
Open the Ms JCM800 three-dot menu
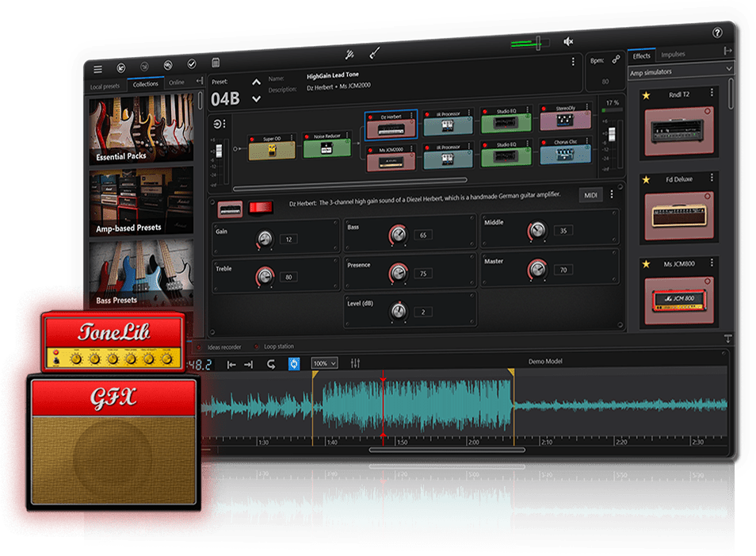point(712,263)
